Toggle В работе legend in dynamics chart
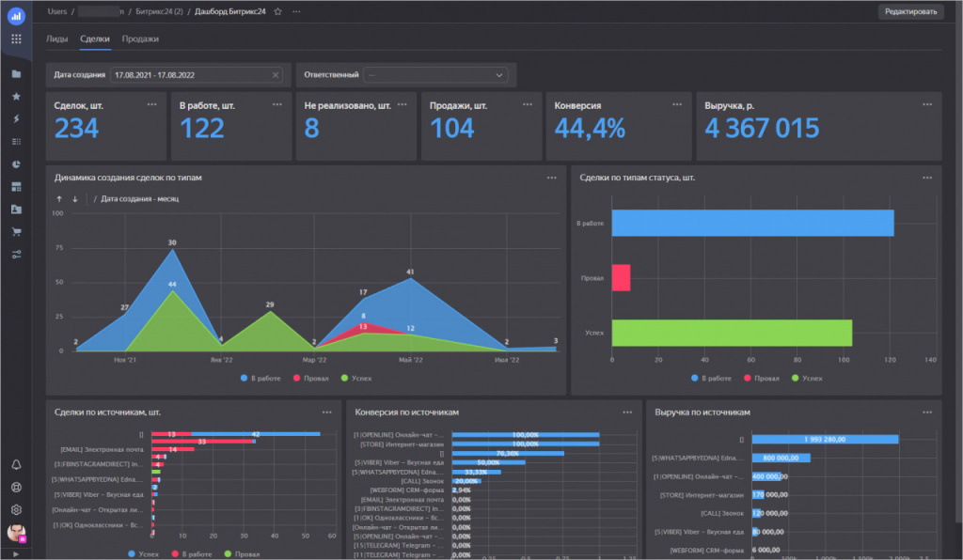This screenshot has width=963, height=560. [261, 379]
